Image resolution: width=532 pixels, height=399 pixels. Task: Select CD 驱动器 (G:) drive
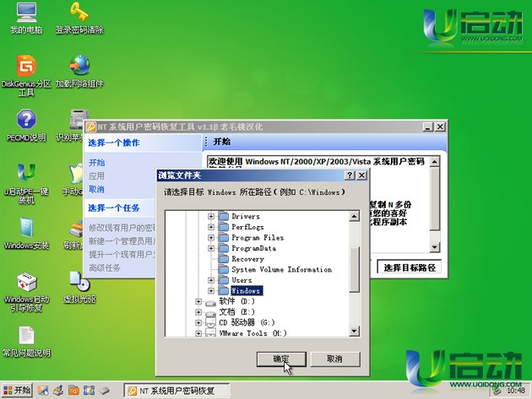point(247,322)
